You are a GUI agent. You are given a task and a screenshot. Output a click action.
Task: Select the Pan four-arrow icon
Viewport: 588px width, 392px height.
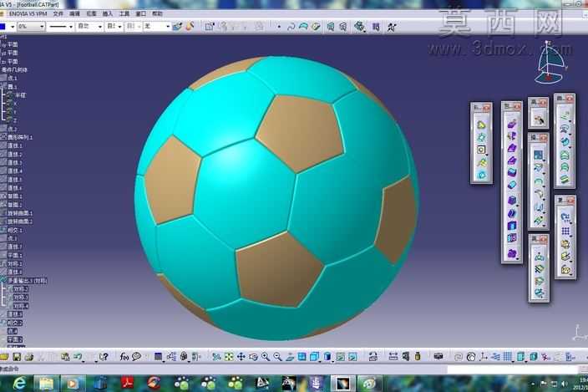click(241, 357)
